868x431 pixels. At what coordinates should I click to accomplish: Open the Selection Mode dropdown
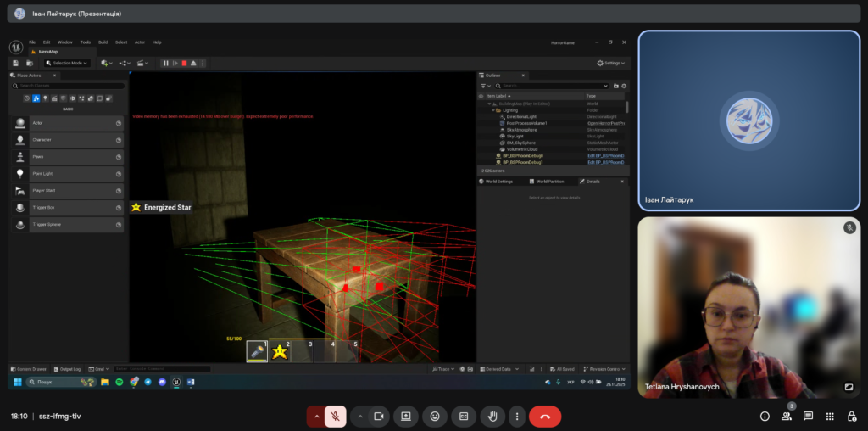click(x=68, y=63)
